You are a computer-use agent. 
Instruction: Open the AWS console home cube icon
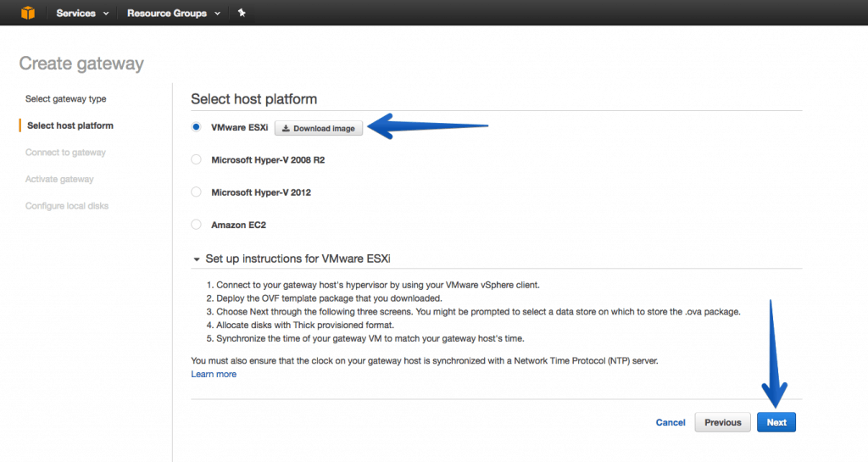click(x=28, y=13)
